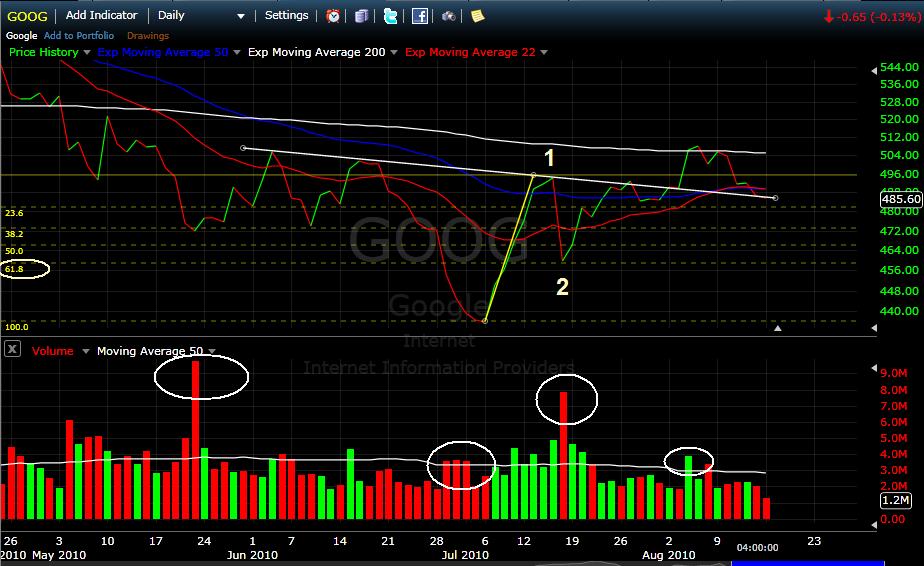
Task: Expand the Exp Moving Average 22 arrow
Action: click(x=544, y=52)
